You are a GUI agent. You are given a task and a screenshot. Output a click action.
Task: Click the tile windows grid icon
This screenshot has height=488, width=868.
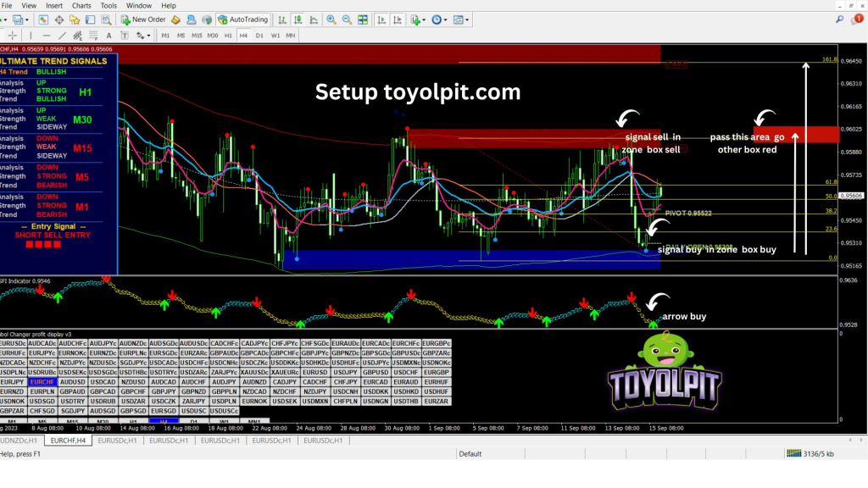click(x=364, y=19)
